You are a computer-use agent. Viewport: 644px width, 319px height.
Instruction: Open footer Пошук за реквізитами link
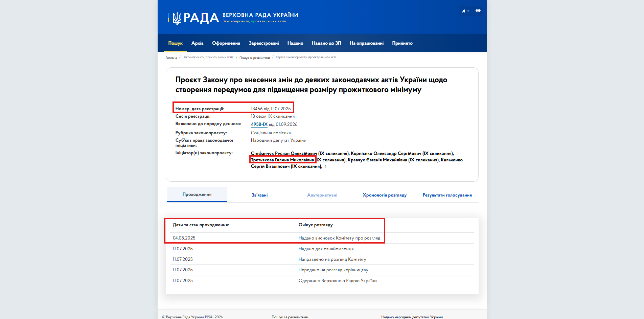[290, 317]
